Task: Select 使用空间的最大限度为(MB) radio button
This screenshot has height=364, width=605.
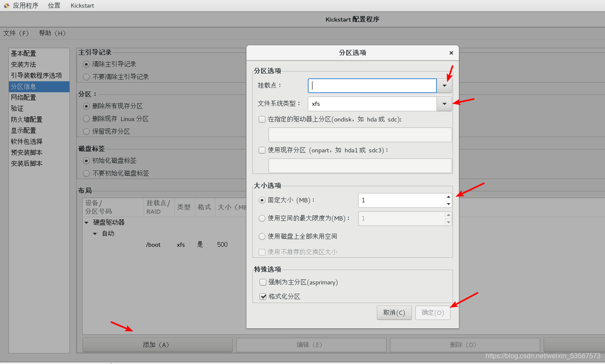Action: pyautogui.click(x=262, y=218)
